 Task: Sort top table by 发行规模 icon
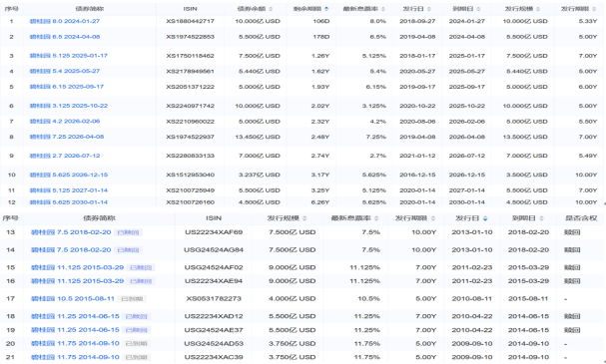coord(538,9)
